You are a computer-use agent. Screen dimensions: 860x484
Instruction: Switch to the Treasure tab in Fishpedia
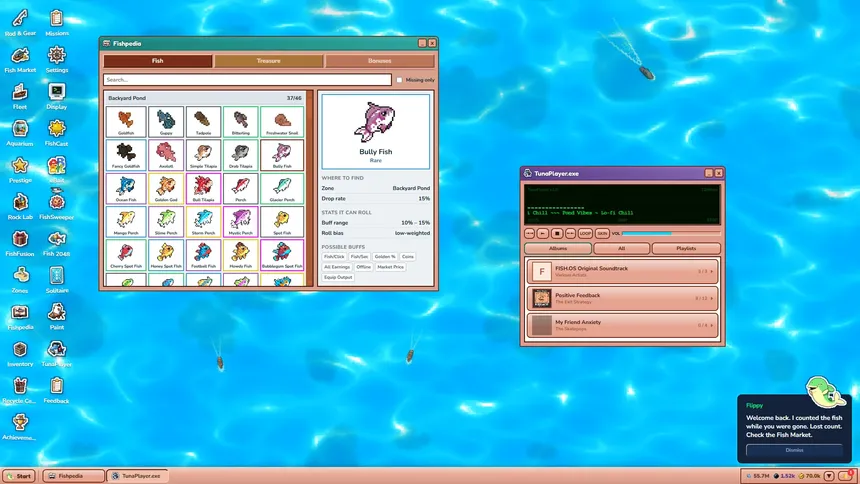coord(268,61)
